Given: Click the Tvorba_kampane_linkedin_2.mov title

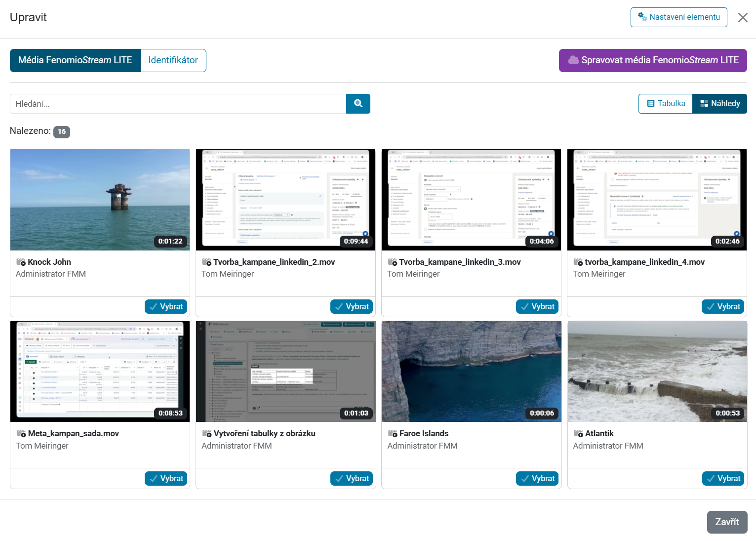Looking at the screenshot, I should [274, 262].
